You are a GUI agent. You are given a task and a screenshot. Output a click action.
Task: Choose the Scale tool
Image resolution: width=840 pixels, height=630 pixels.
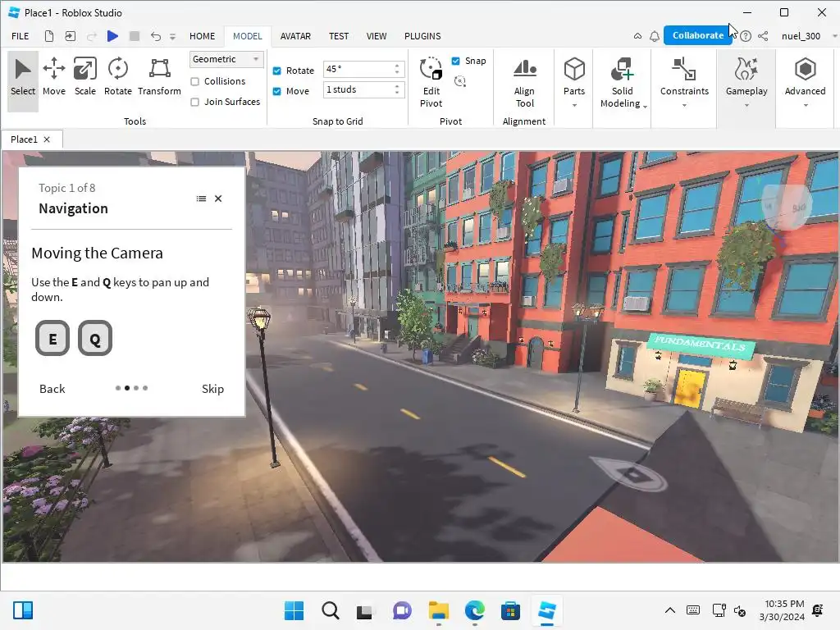(85, 76)
